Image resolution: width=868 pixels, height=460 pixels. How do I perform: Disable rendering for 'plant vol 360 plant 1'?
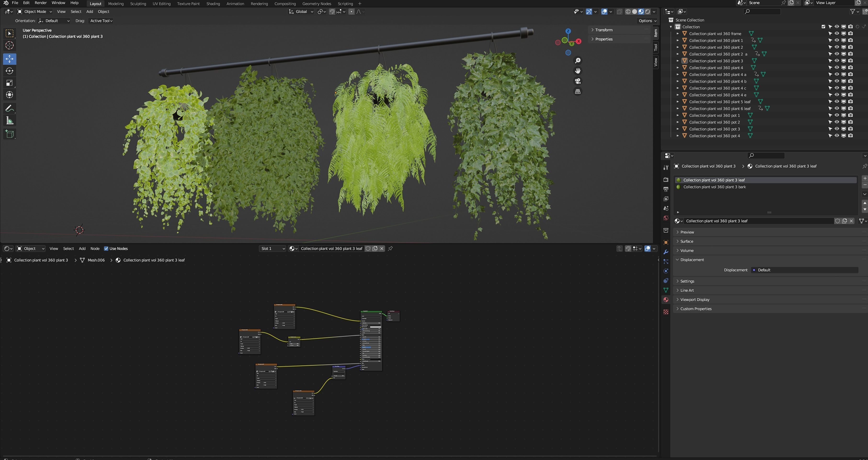point(851,40)
